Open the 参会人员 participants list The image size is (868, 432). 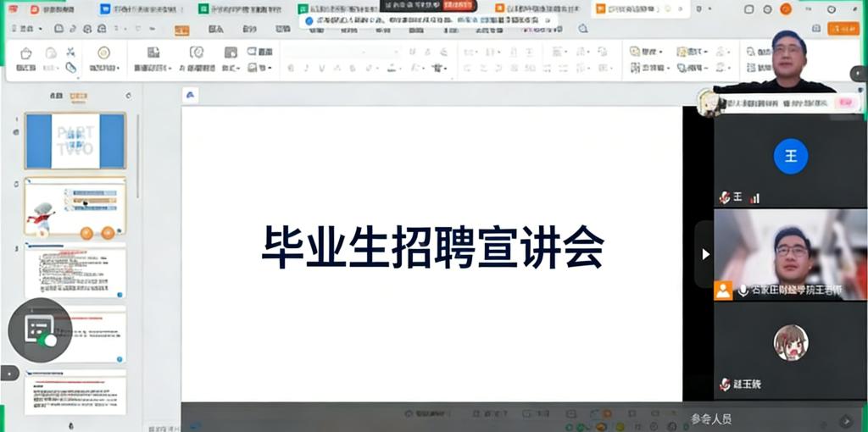click(710, 418)
